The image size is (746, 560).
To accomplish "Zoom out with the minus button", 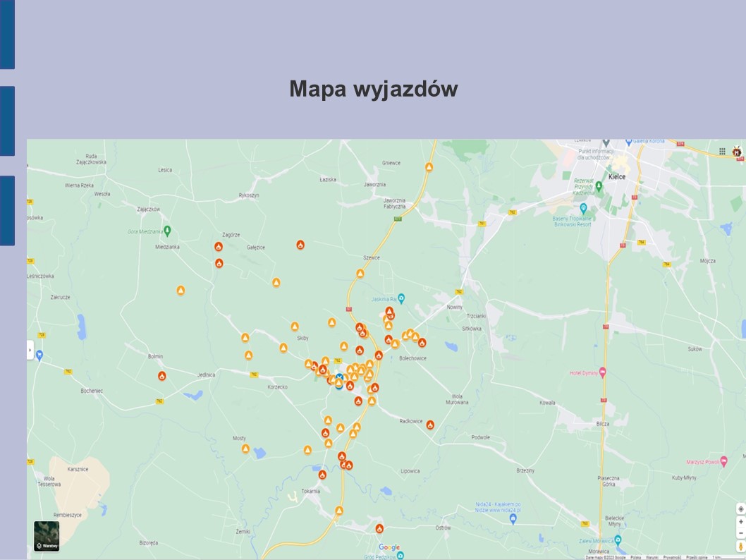I will click(x=740, y=534).
